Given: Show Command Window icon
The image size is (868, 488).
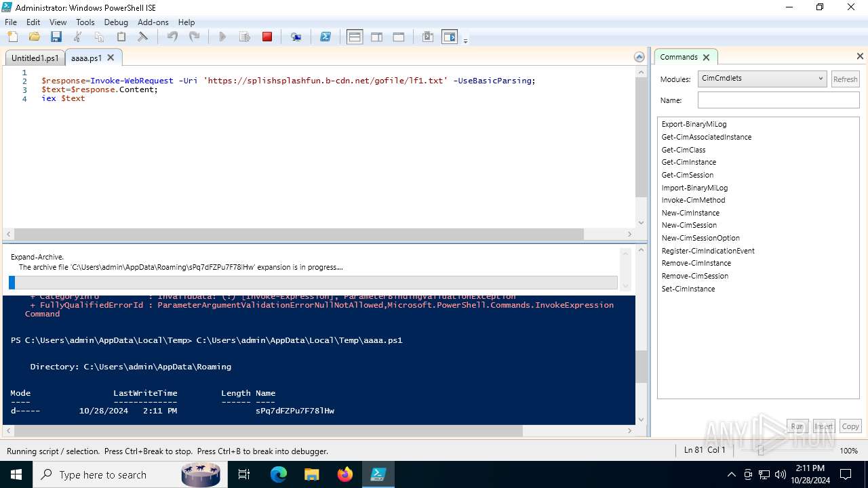Looking at the screenshot, I should point(428,37).
